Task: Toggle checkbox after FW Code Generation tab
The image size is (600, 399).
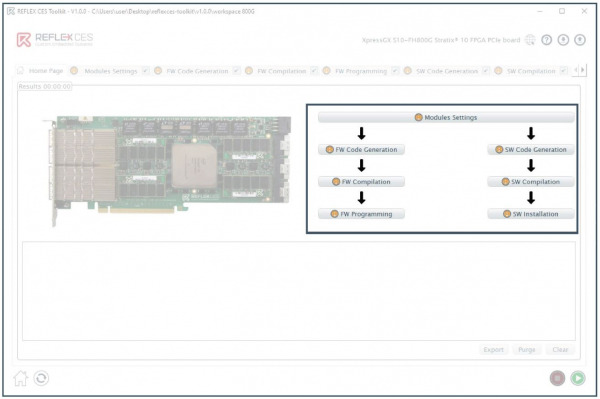Action: 236,70
